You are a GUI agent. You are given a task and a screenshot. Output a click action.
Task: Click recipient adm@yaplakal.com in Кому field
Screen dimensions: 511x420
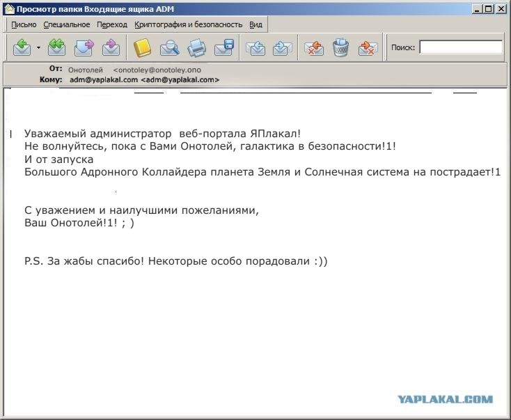[144, 80]
